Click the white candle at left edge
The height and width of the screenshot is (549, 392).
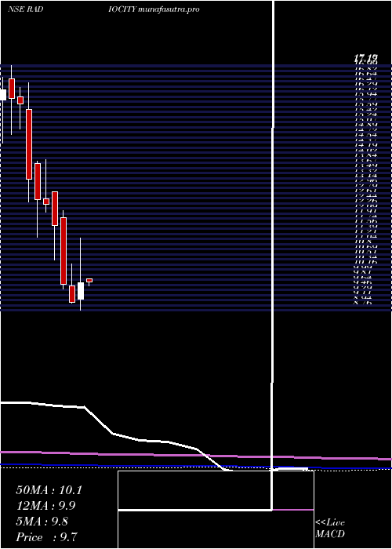coord(3,95)
